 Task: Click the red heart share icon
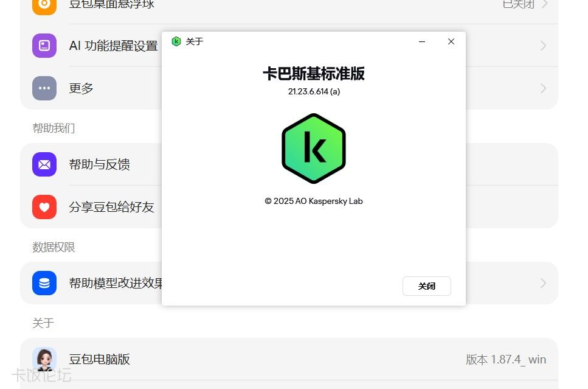[44, 207]
